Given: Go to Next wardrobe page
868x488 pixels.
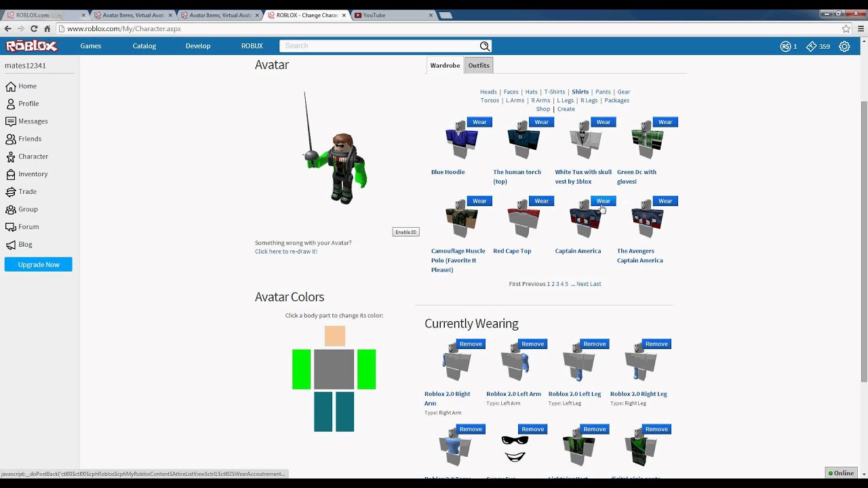Looking at the screenshot, I should tap(583, 284).
